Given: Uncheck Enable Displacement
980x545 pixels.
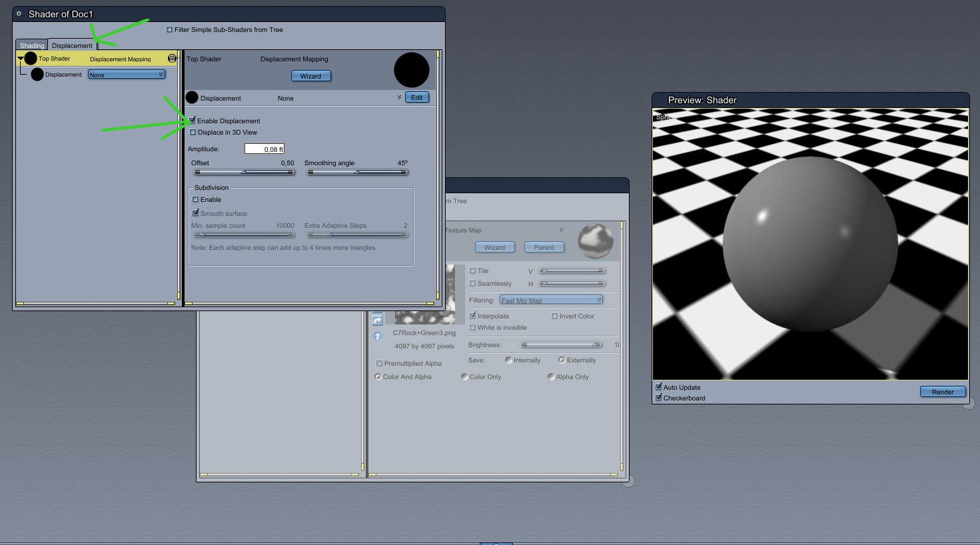Looking at the screenshot, I should click(x=193, y=121).
